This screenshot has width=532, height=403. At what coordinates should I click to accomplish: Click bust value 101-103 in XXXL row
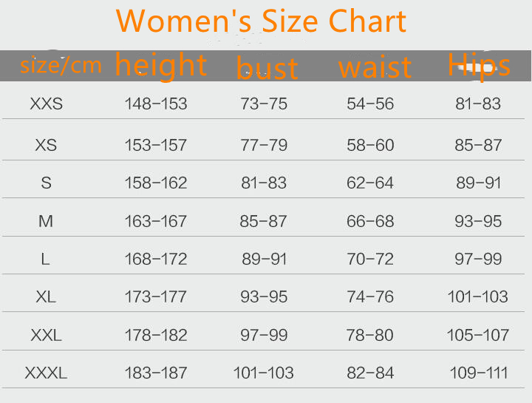(x=264, y=373)
